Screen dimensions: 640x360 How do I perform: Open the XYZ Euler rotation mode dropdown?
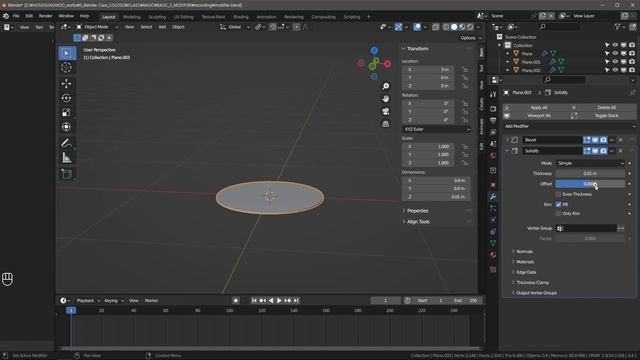436,129
